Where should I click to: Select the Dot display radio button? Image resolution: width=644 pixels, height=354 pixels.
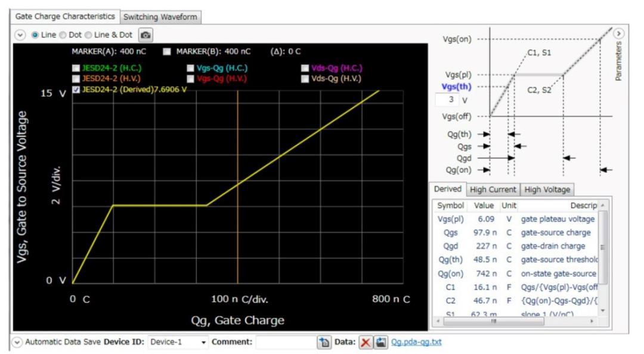coord(63,35)
